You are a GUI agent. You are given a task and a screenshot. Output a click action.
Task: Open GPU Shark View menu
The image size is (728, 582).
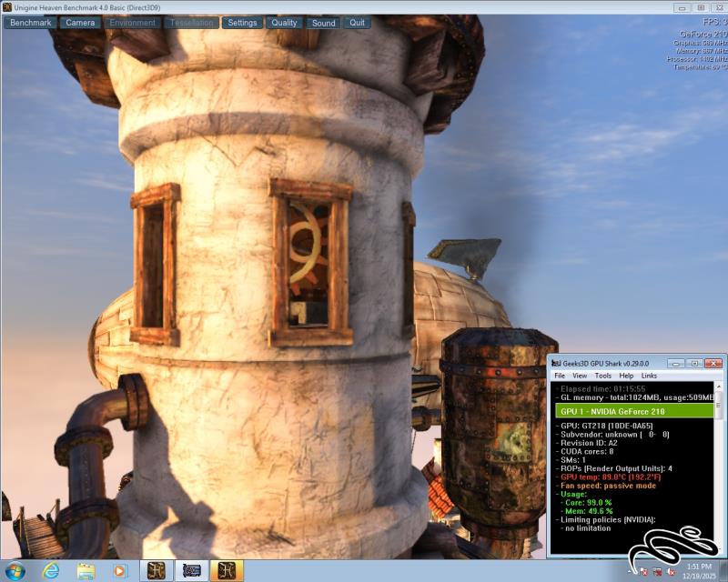click(x=580, y=376)
